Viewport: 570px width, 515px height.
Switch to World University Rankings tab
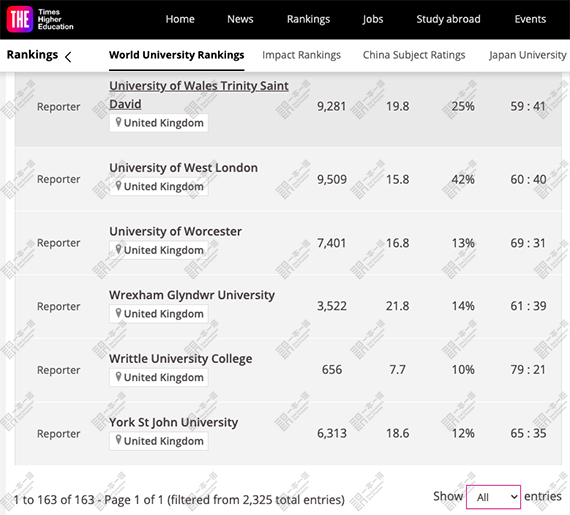coord(177,55)
